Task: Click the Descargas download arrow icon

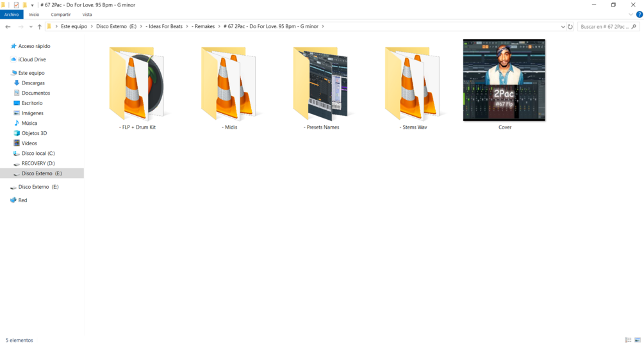Action: [x=17, y=83]
